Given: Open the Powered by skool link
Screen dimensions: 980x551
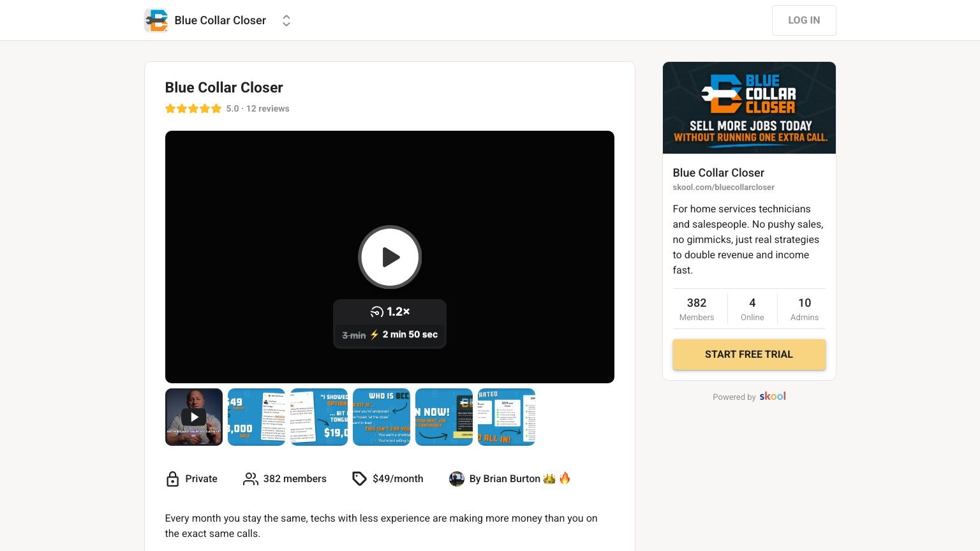Looking at the screenshot, I should pyautogui.click(x=749, y=397).
